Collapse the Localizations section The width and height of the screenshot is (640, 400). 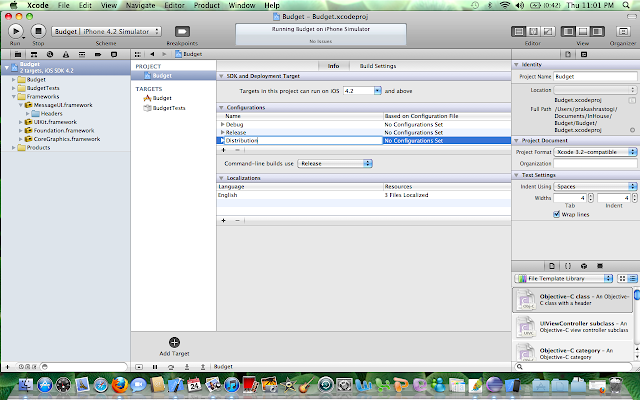click(221, 178)
